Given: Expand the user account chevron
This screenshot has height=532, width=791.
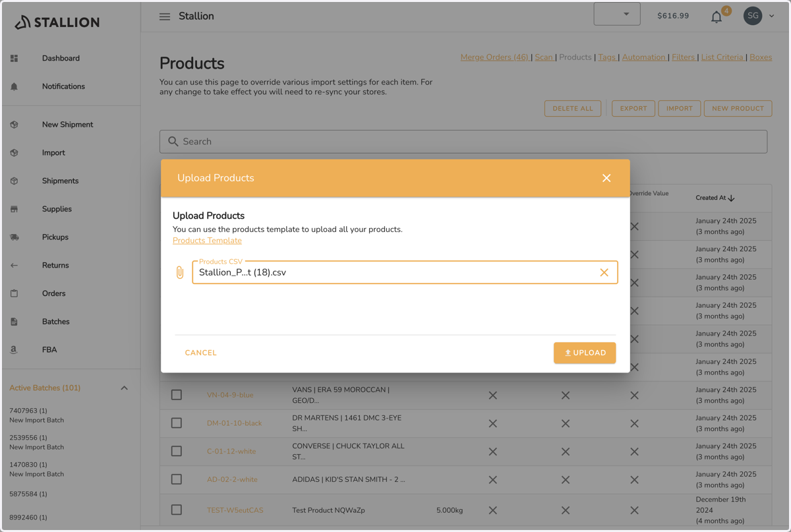Looking at the screenshot, I should (771, 16).
